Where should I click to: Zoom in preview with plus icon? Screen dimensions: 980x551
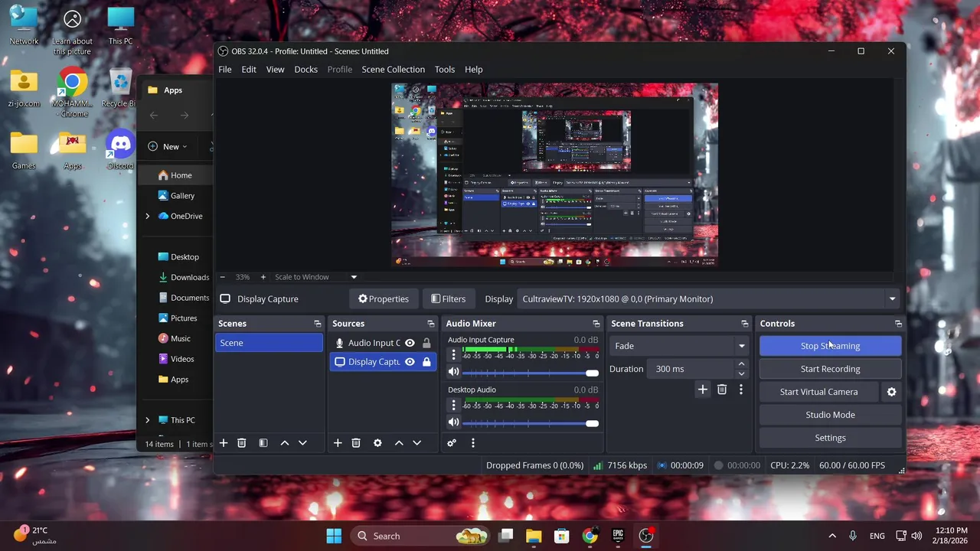(263, 277)
